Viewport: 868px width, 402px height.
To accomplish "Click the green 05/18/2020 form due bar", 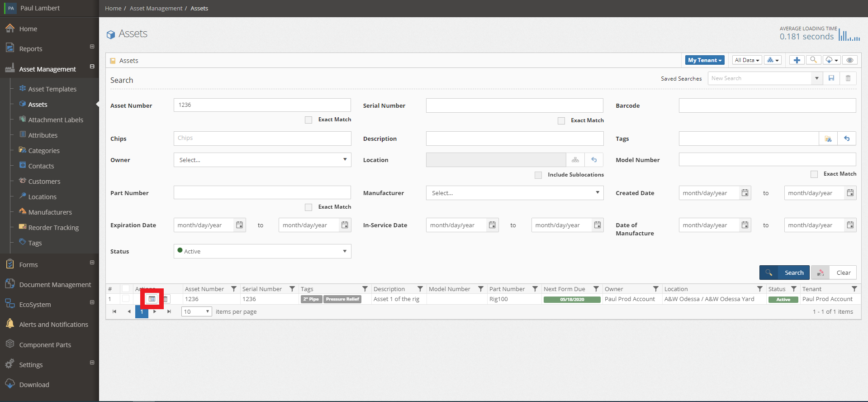I will coord(572,299).
